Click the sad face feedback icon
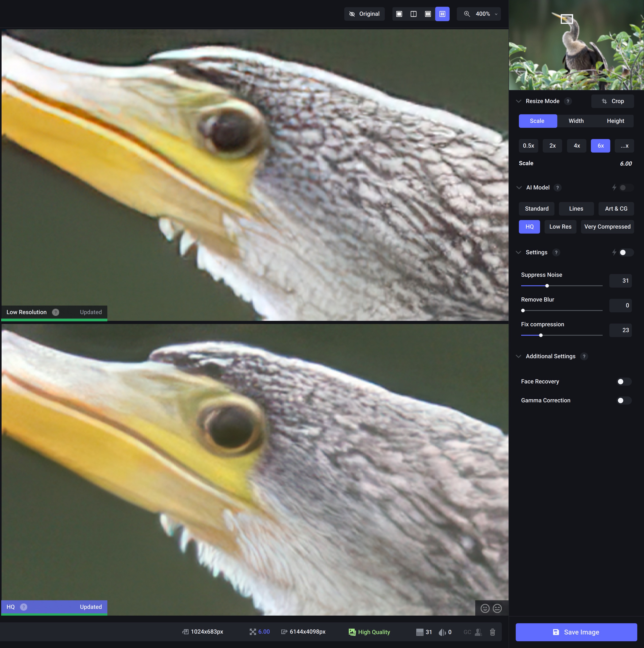Viewport: 644px width, 648px height. 498,608
